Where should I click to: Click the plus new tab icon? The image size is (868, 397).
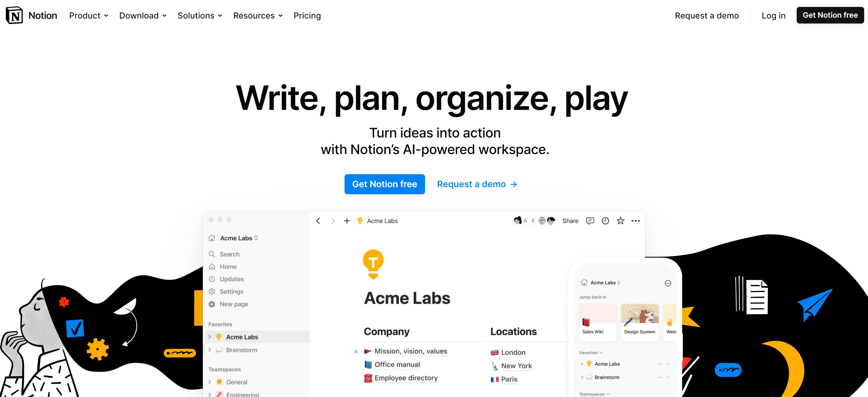click(347, 221)
